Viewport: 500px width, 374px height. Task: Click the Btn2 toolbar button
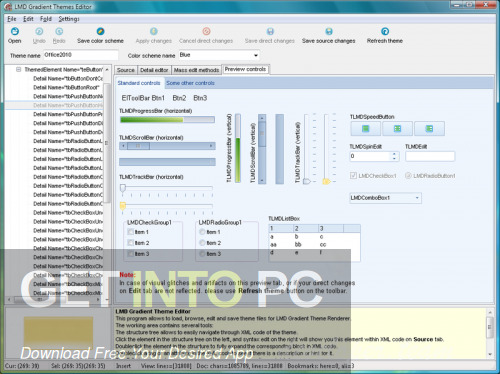(179, 98)
